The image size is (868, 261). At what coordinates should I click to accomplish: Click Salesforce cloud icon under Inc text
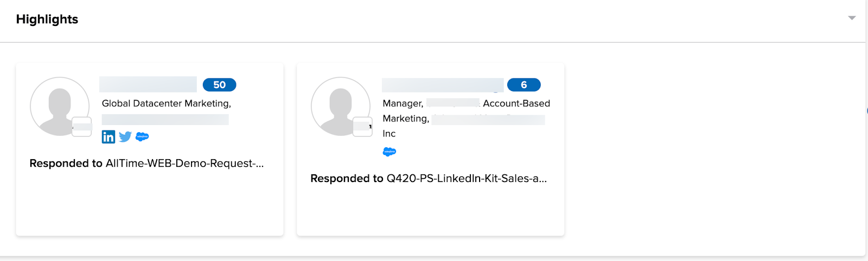390,152
